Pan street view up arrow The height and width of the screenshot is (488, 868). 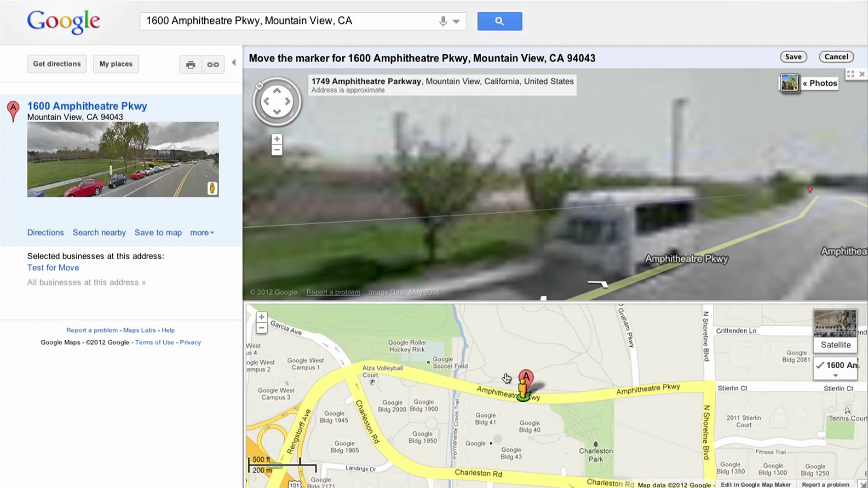[x=277, y=91]
